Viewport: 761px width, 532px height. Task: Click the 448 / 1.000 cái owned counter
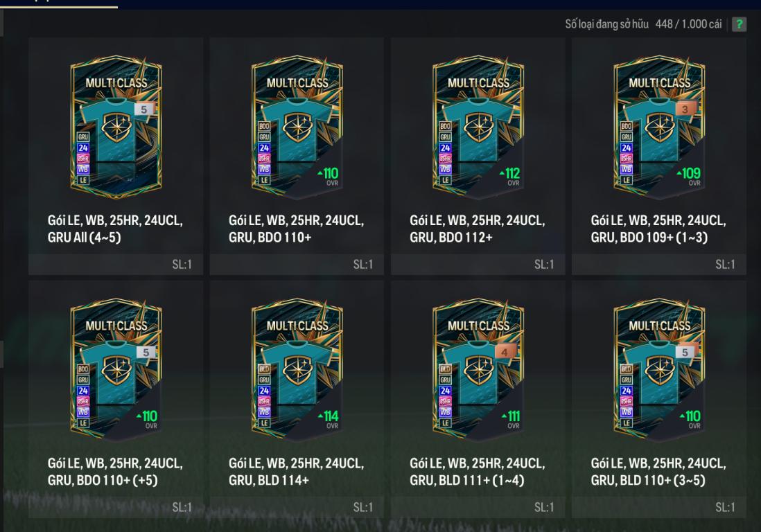point(688,24)
